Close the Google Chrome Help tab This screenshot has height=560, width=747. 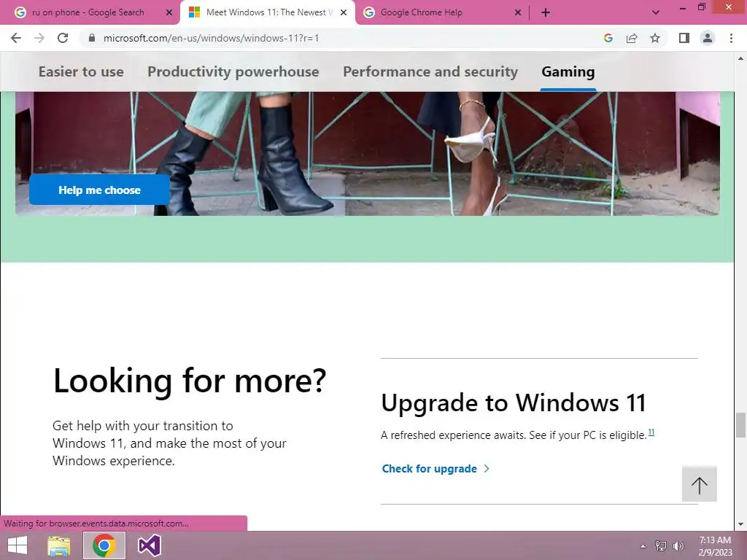[x=518, y=13]
